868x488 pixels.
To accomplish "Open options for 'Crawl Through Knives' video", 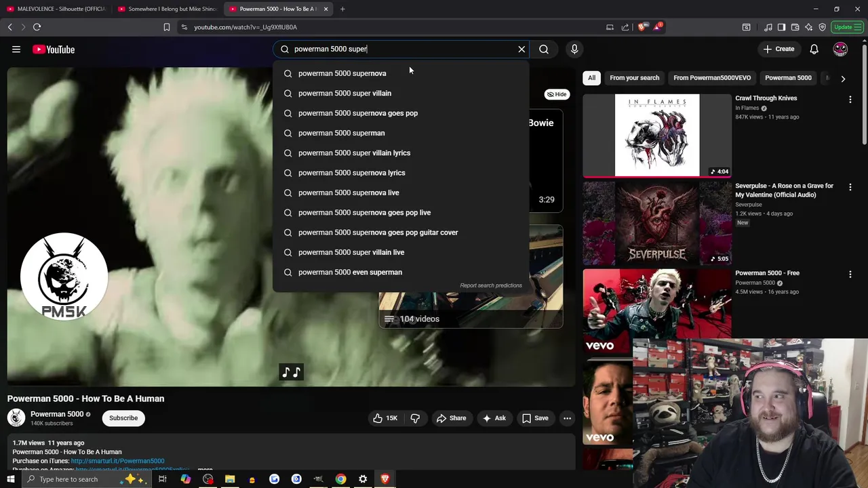I will click(x=850, y=100).
